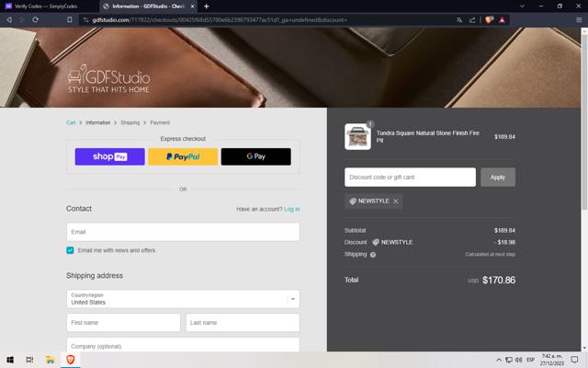Focus the First name field

tap(123, 323)
